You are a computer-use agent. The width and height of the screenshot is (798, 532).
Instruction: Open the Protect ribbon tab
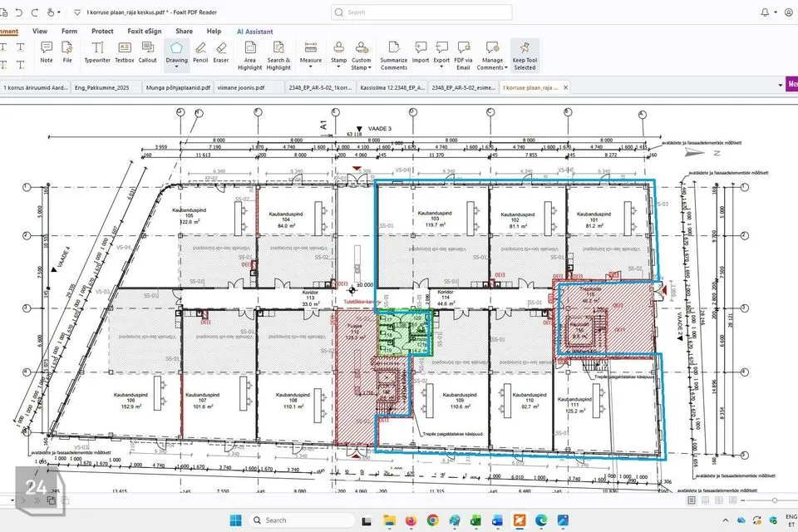click(x=102, y=32)
